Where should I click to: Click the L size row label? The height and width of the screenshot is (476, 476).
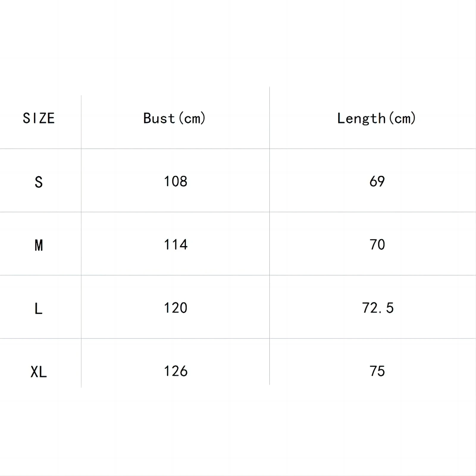point(39,309)
